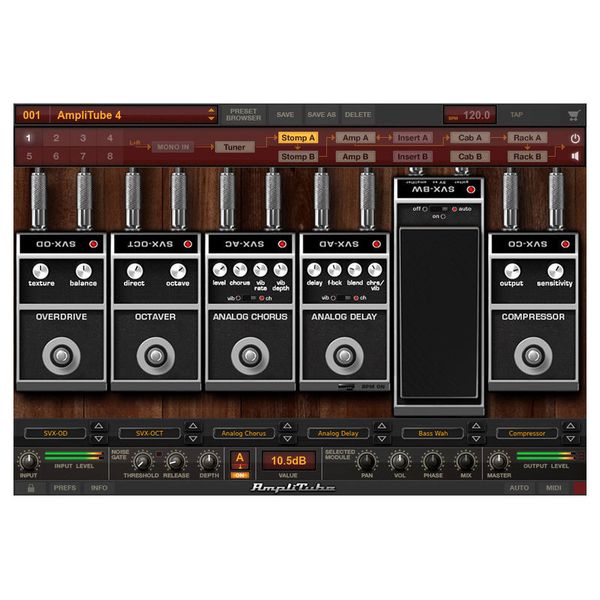This screenshot has width=600, height=600.
Task: Open the Analog Delay slot selector
Action: [338, 433]
